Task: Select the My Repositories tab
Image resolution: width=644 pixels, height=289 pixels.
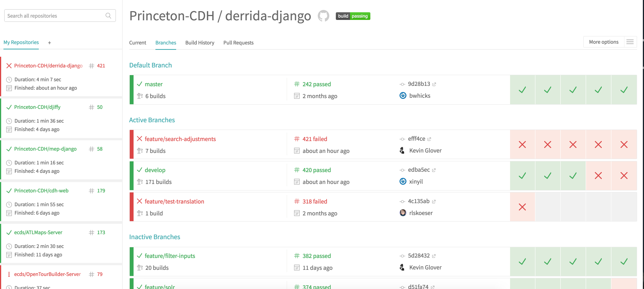Action: (x=21, y=43)
